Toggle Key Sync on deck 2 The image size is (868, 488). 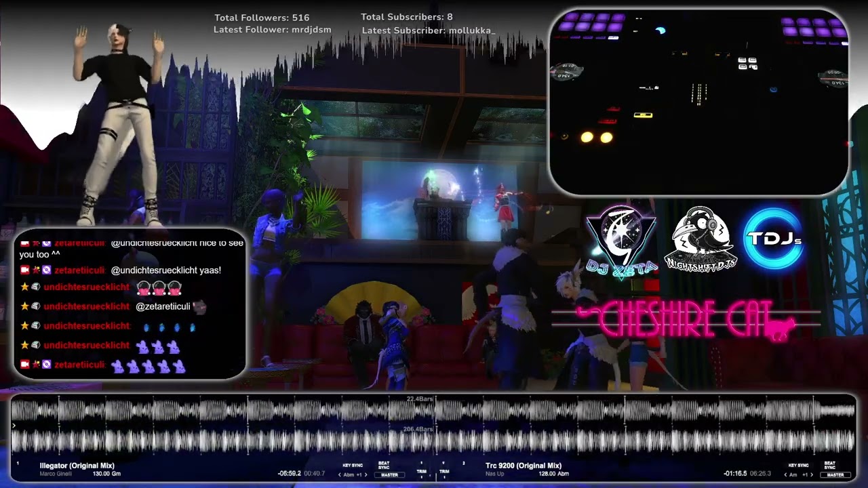pyautogui.click(x=798, y=466)
